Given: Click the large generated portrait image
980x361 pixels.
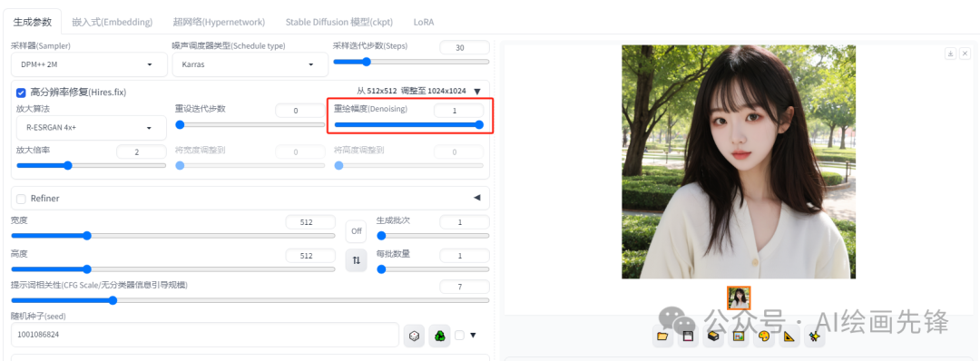Looking at the screenshot, I should 738,161.
